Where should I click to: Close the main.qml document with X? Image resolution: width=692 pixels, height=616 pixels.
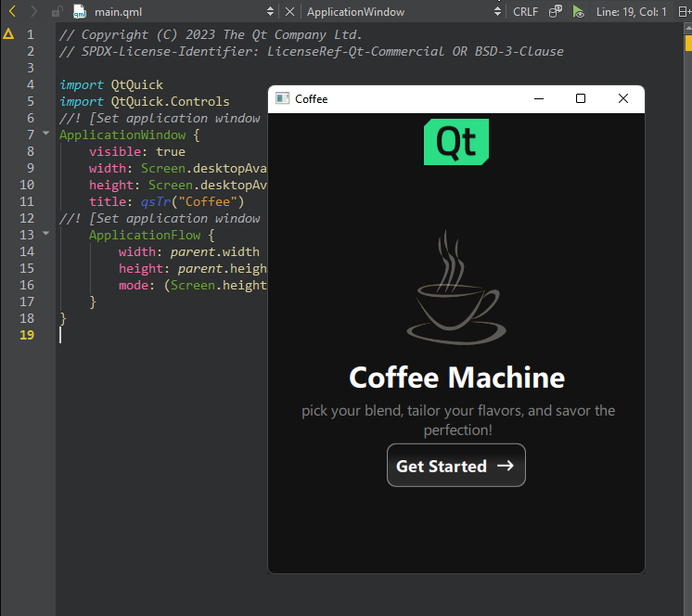[290, 12]
